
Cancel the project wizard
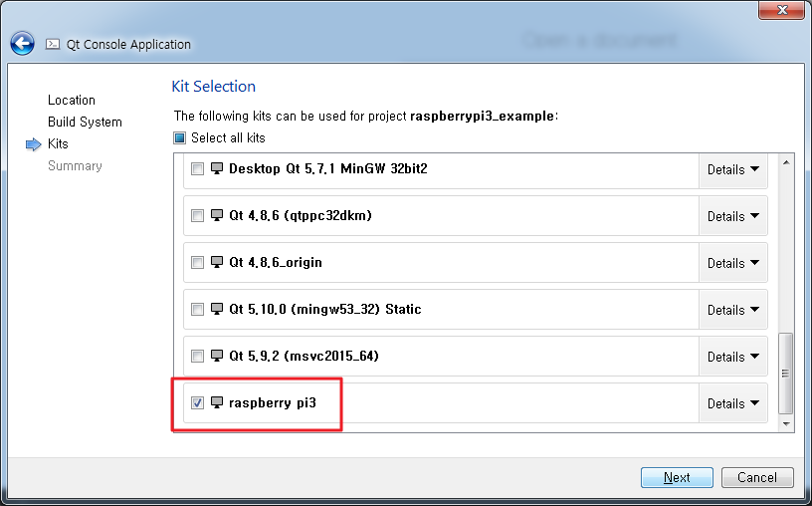[x=756, y=477]
